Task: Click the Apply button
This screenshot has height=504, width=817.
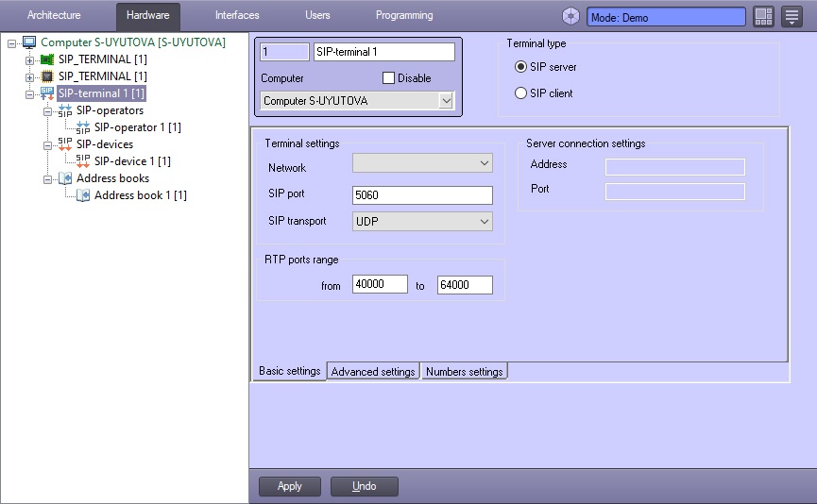Action: tap(290, 486)
